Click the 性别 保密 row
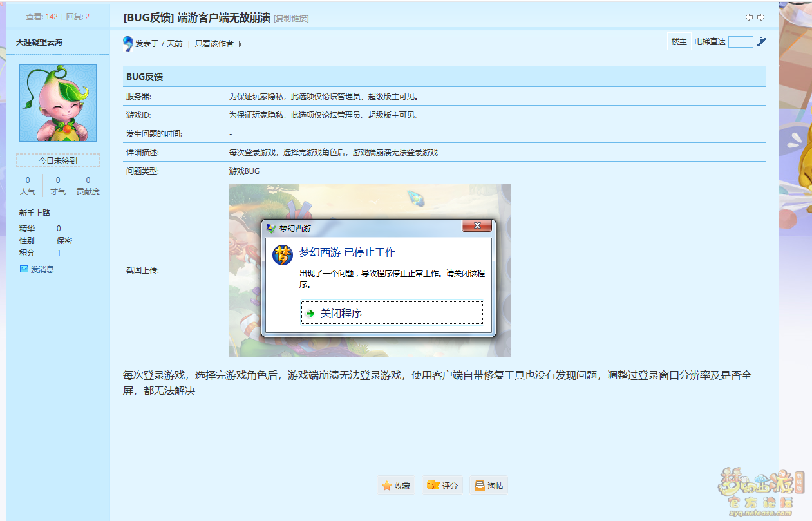812x521 pixels. [x=46, y=240]
